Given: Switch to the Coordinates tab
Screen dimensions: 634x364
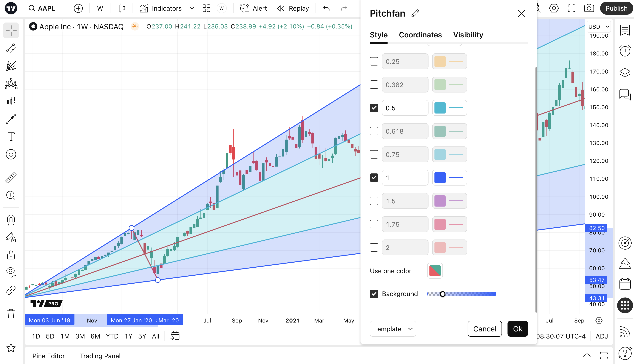Looking at the screenshot, I should pyautogui.click(x=420, y=35).
